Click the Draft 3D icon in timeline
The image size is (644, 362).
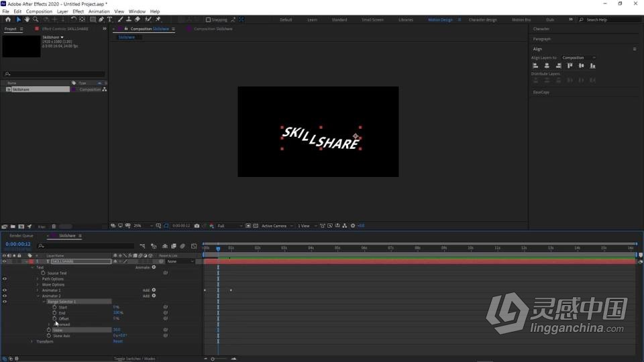coord(154,246)
